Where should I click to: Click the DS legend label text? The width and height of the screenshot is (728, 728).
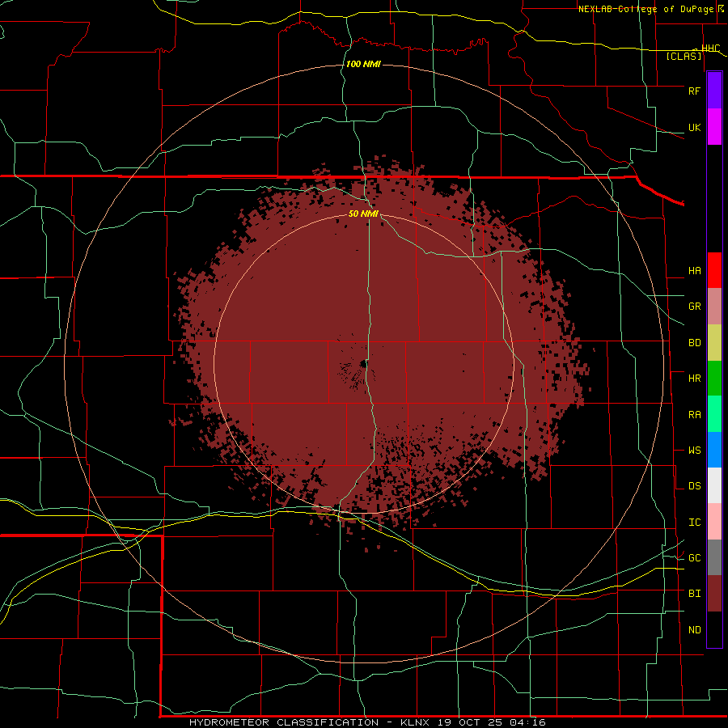point(694,485)
